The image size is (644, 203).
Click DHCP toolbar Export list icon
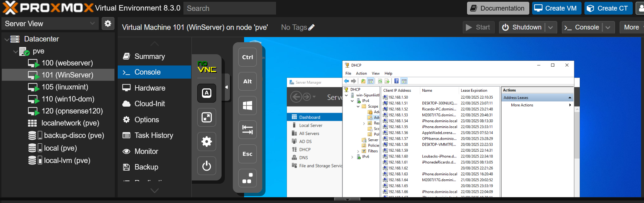point(387,81)
